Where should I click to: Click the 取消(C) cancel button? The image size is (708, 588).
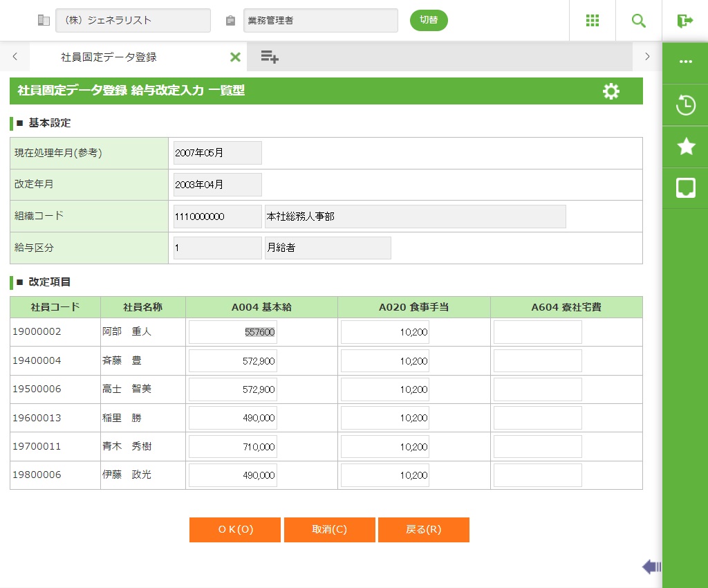(x=329, y=530)
